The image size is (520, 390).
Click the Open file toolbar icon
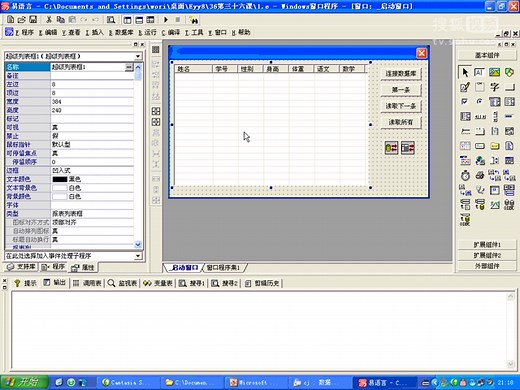pos(21,20)
